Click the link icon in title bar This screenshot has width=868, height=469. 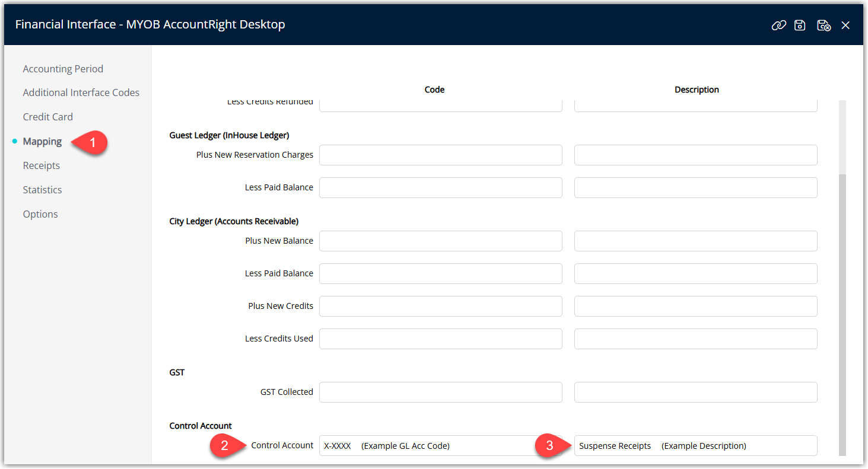[778, 25]
